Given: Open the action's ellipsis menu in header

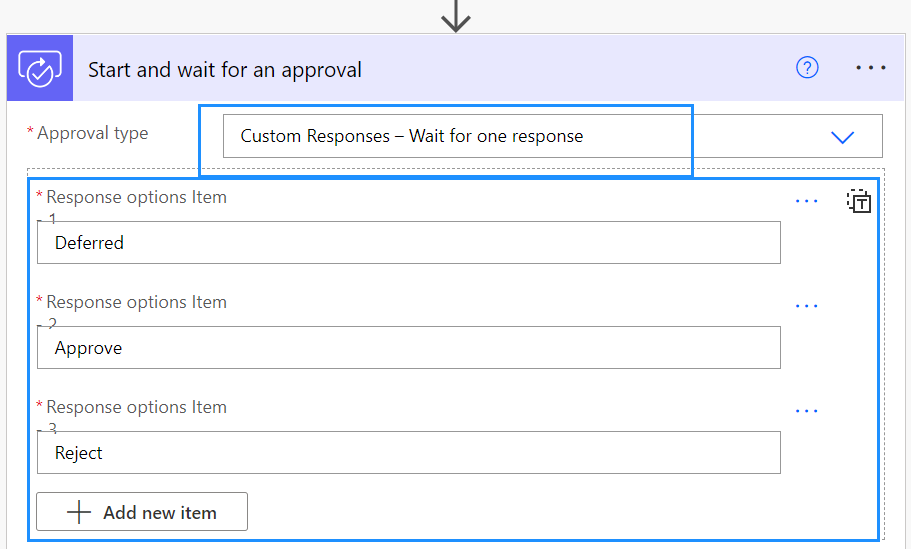Looking at the screenshot, I should click(x=870, y=68).
